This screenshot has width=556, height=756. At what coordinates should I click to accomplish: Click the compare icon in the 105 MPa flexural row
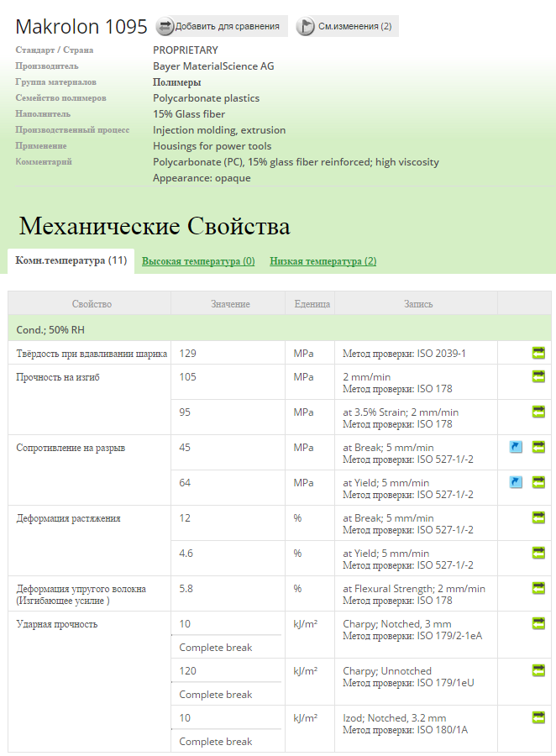pyautogui.click(x=538, y=376)
